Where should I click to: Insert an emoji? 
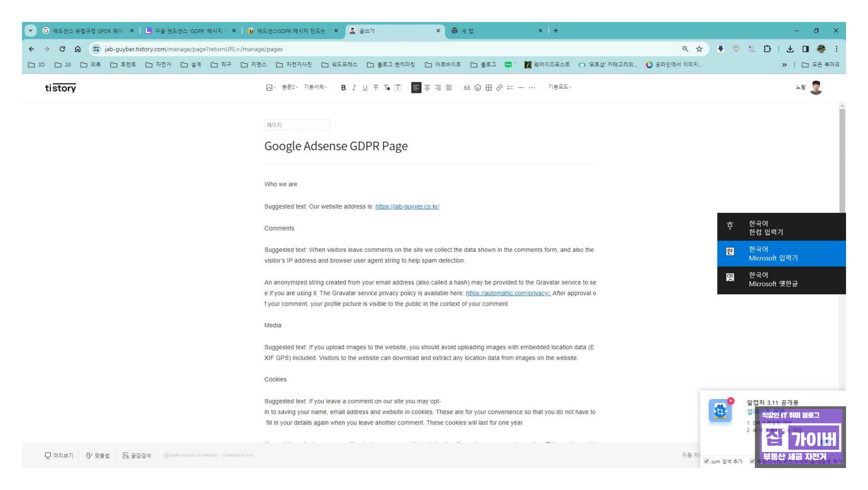point(477,87)
